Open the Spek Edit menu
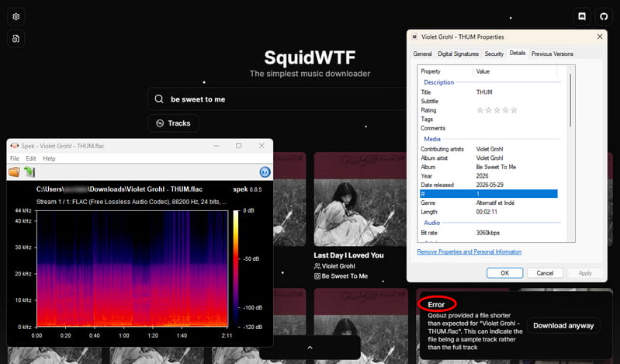This screenshot has width=620, height=364. tap(31, 158)
